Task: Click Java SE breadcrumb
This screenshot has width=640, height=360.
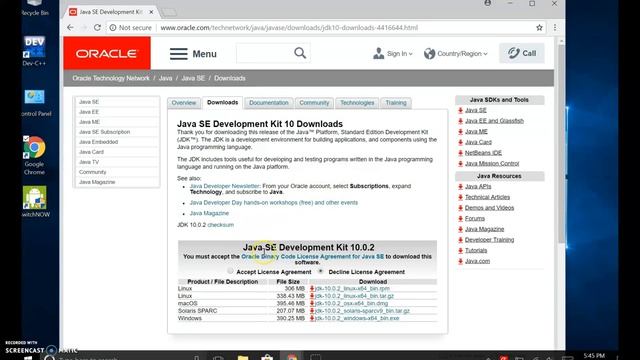Action: coord(193,78)
